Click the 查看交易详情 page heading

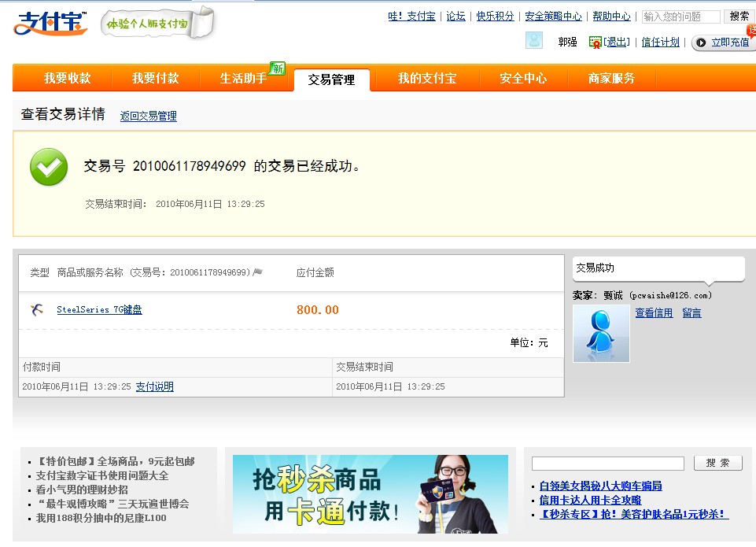[63, 114]
